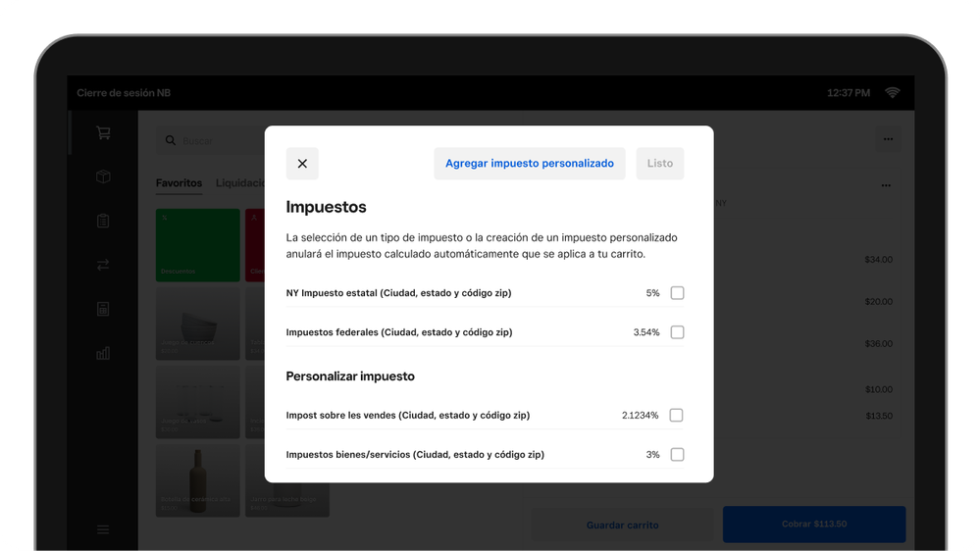Switch to the Favoritos tab
The image size is (980, 551).
[179, 183]
